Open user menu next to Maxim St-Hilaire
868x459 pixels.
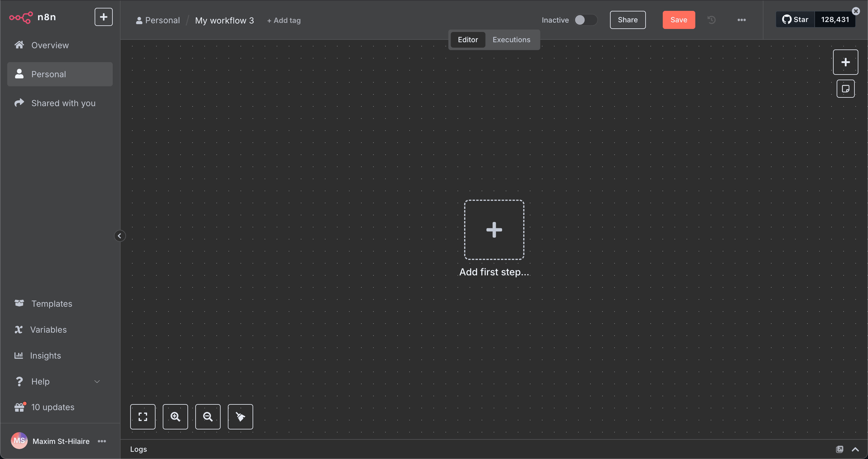(102, 441)
